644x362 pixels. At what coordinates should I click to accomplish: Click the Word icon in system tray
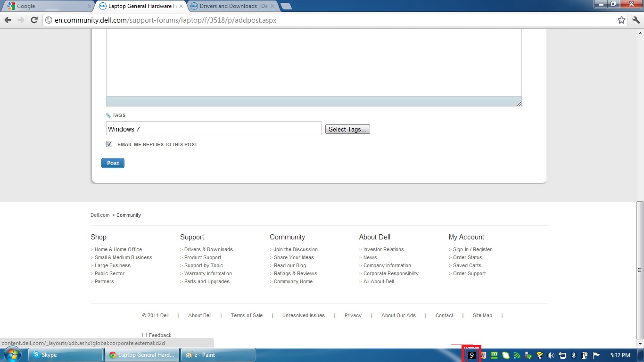point(483,355)
